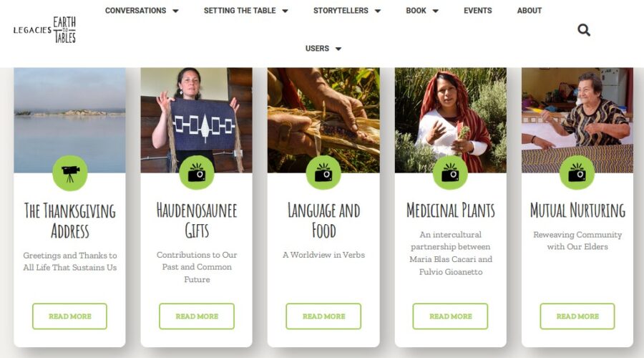Click Read More under Medicinal Plants
This screenshot has width=644, height=358.
pyautogui.click(x=451, y=316)
